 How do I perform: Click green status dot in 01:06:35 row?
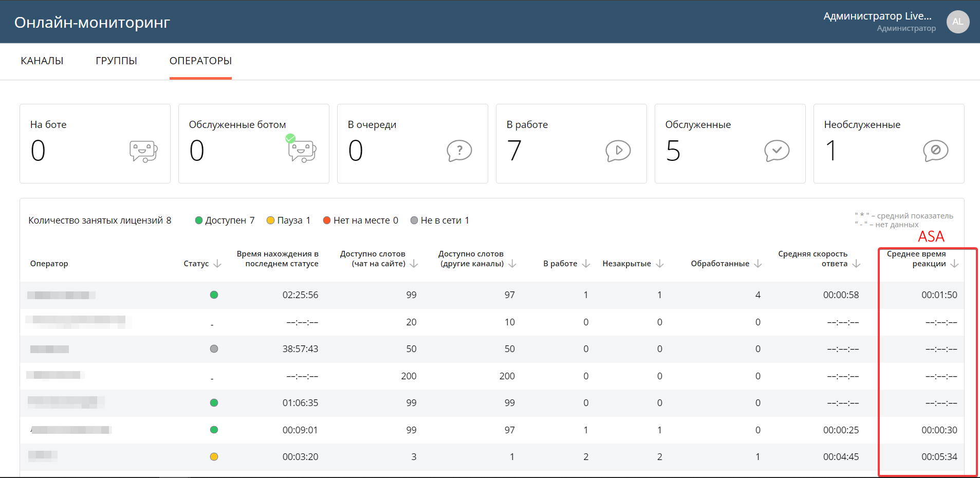coord(214,403)
